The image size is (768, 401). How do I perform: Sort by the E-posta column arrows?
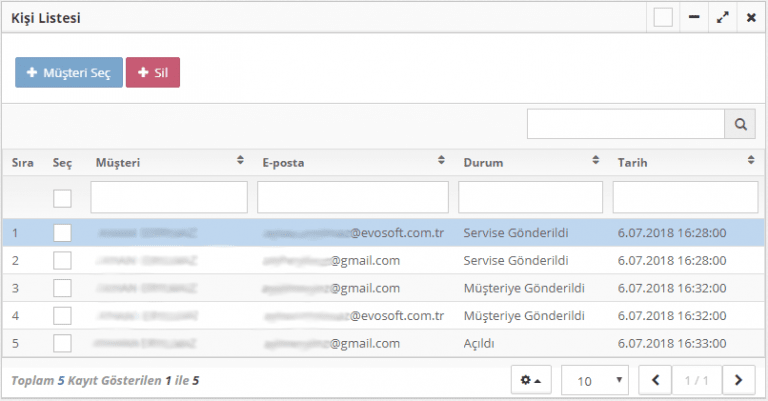(x=441, y=161)
